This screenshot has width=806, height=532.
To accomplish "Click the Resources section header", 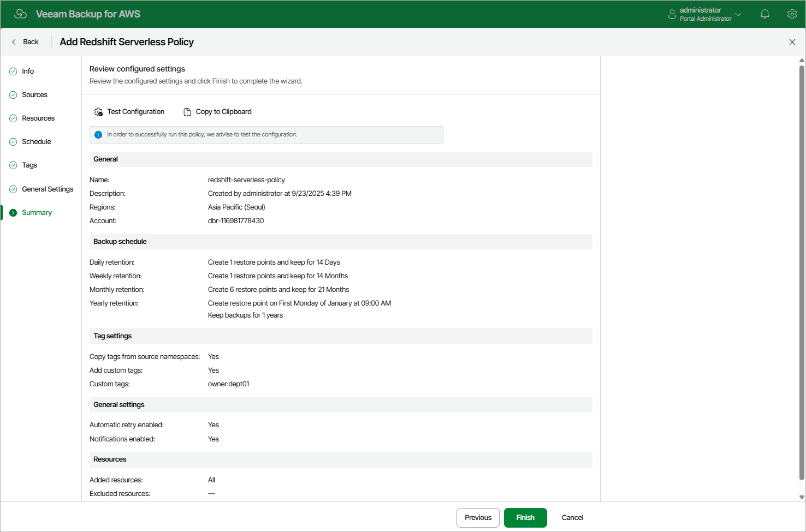I will click(341, 459).
